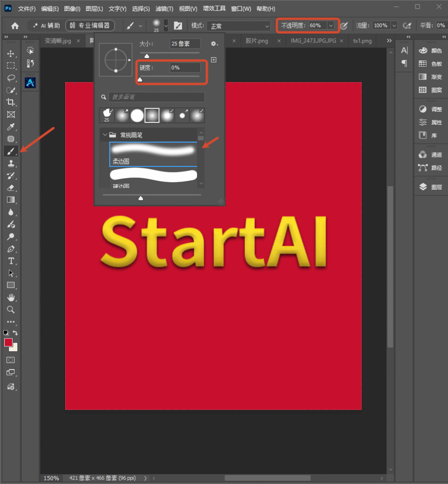This screenshot has height=484, width=448.
Task: Open brush preset settings gear menu
Action: 214,44
